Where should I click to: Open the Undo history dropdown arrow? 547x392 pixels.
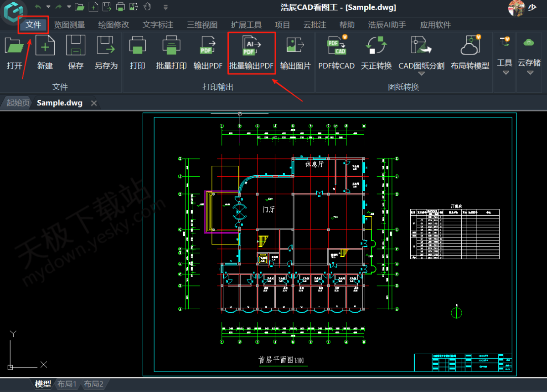48,7
